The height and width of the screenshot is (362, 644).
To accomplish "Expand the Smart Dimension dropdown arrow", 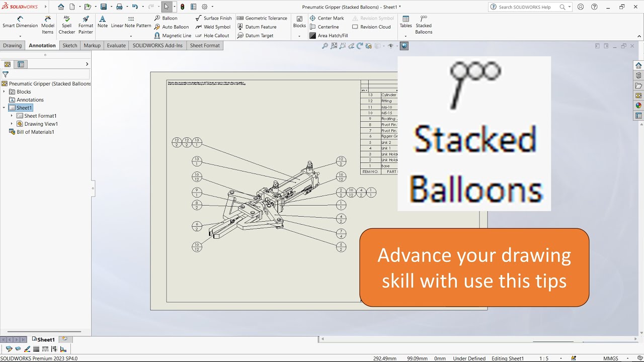I will (20, 36).
